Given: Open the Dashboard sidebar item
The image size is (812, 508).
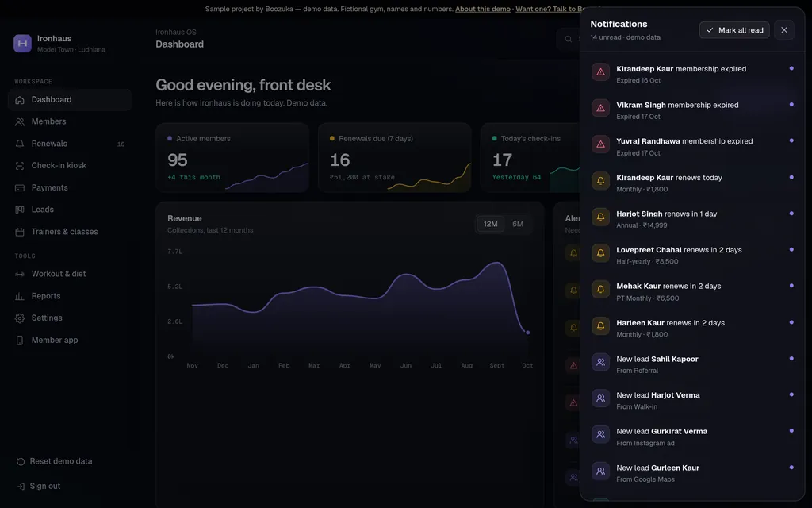Looking at the screenshot, I should 70,99.
